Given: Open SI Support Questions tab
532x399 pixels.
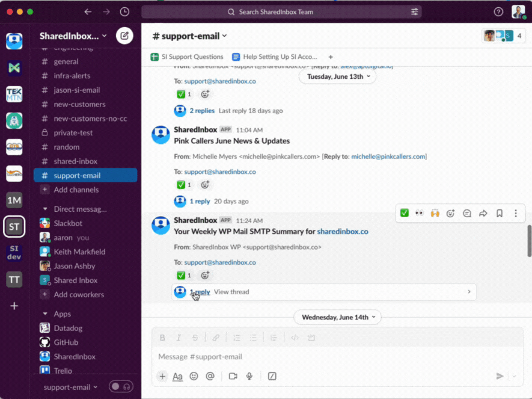Looking at the screenshot, I should 187,57.
